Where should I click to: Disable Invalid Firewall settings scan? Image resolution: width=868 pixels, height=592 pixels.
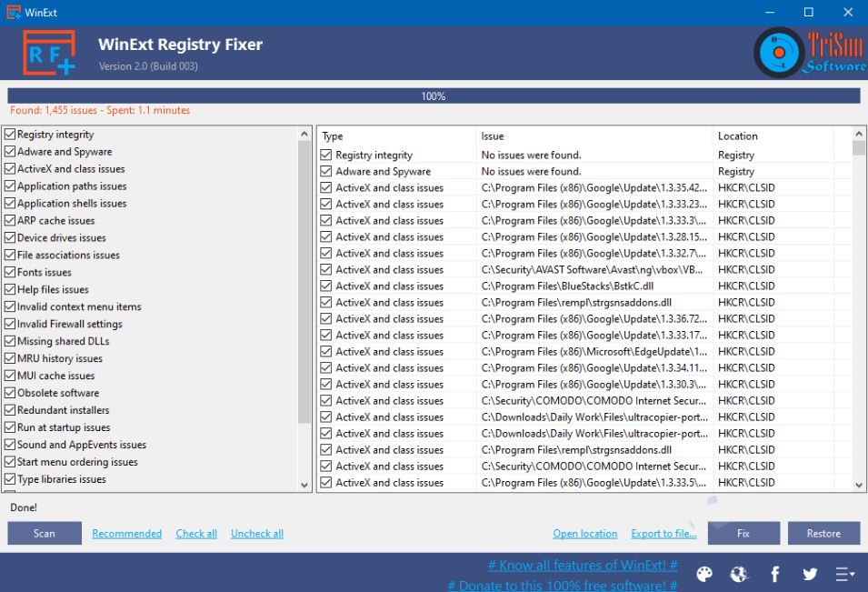point(10,324)
